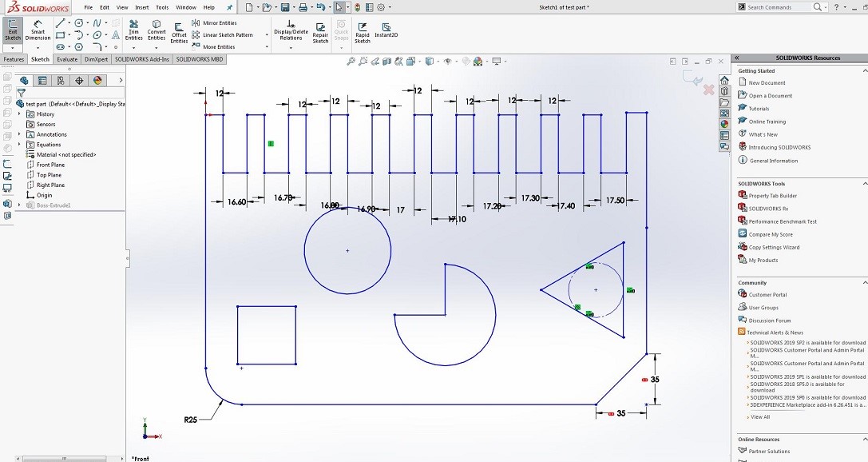The image size is (868, 462).
Task: Open the File menu
Action: (88, 8)
